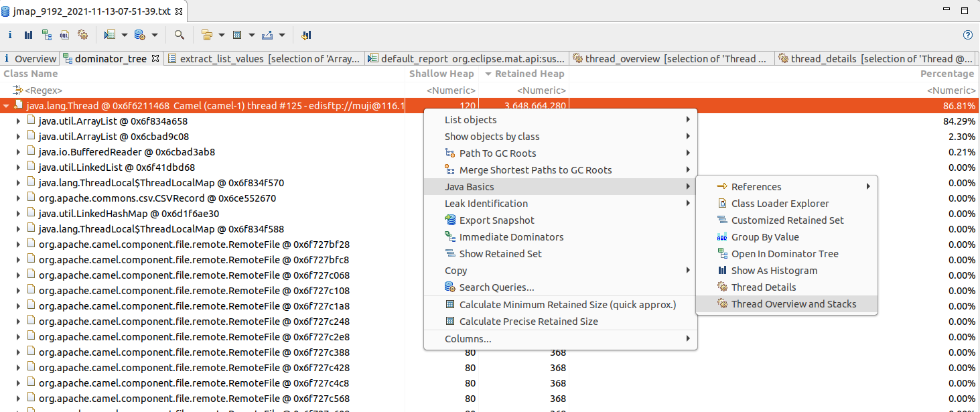980x412 pixels.
Task: Choose Path To GC Roots
Action: (x=561, y=153)
